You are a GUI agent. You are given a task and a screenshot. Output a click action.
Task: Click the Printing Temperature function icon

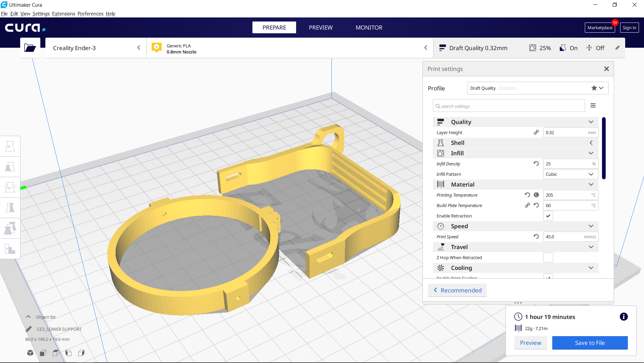coord(536,195)
